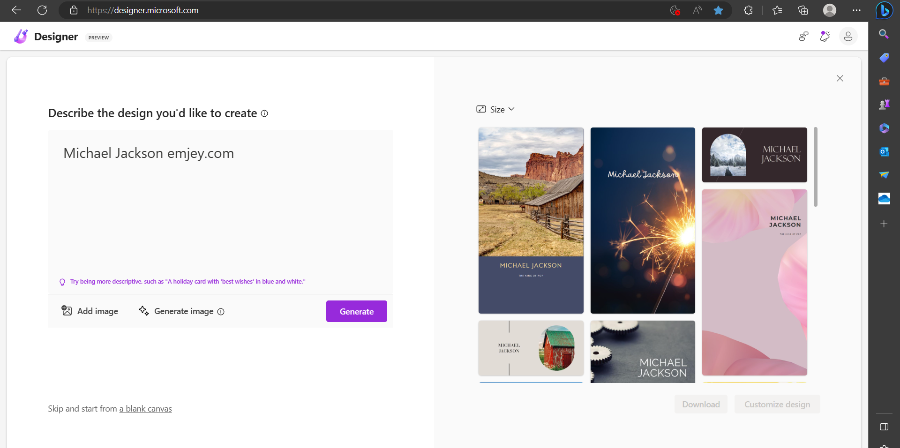
Task: Open sidebar Shopping tag icon
Action: (884, 57)
